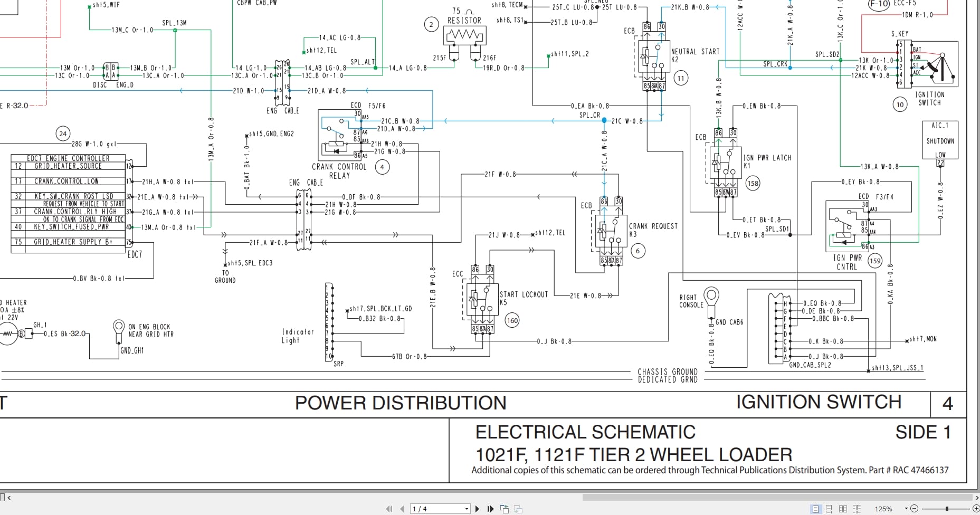Switch to two-page side-by-side view

click(x=843, y=508)
